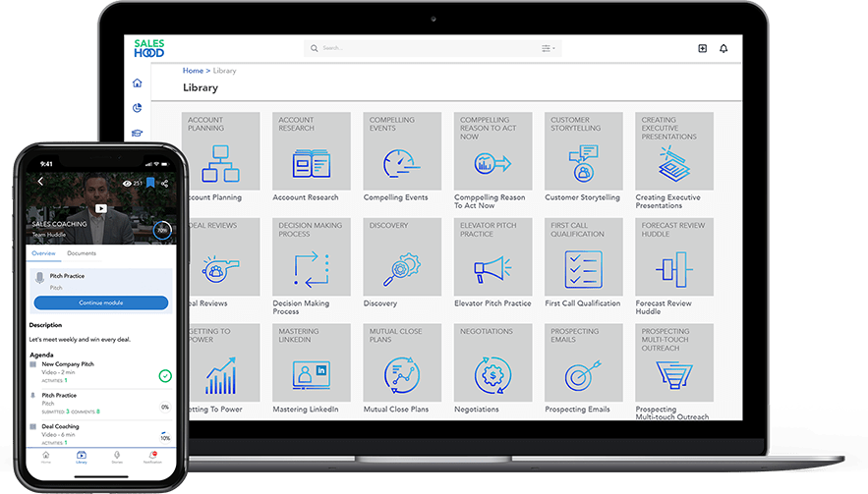
Task: Click the Home breadcrumb link
Action: coord(193,71)
